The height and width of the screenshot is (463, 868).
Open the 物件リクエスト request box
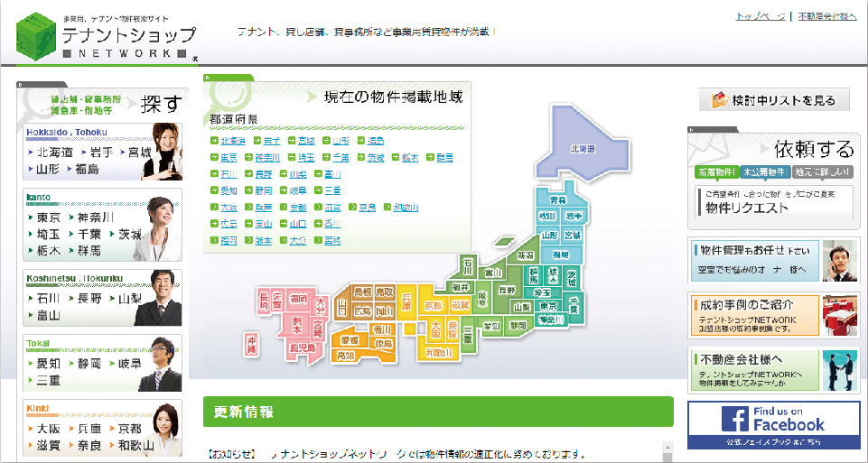[773, 202]
